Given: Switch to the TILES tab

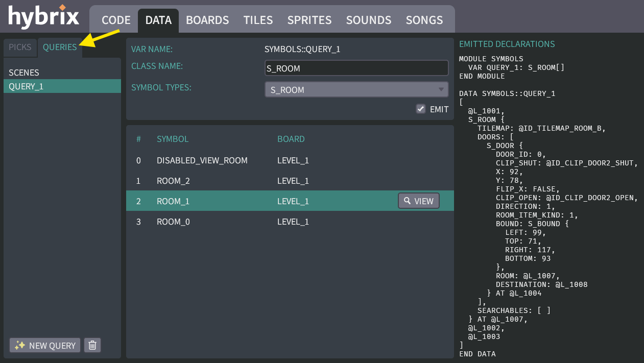Looking at the screenshot, I should (258, 20).
